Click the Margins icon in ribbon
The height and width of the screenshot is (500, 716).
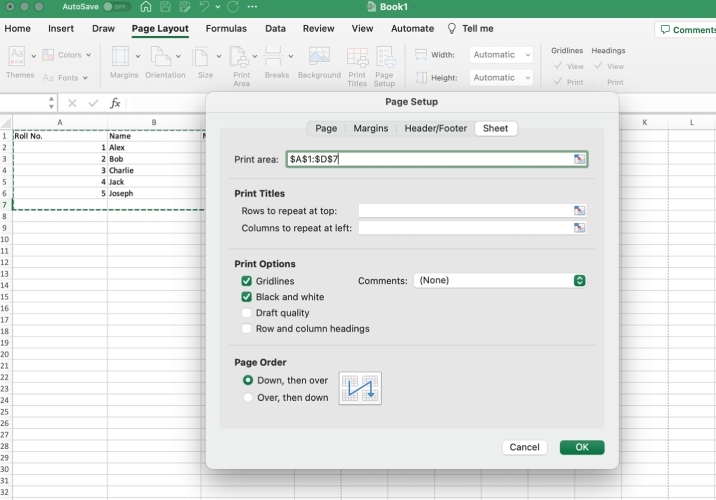tap(124, 60)
